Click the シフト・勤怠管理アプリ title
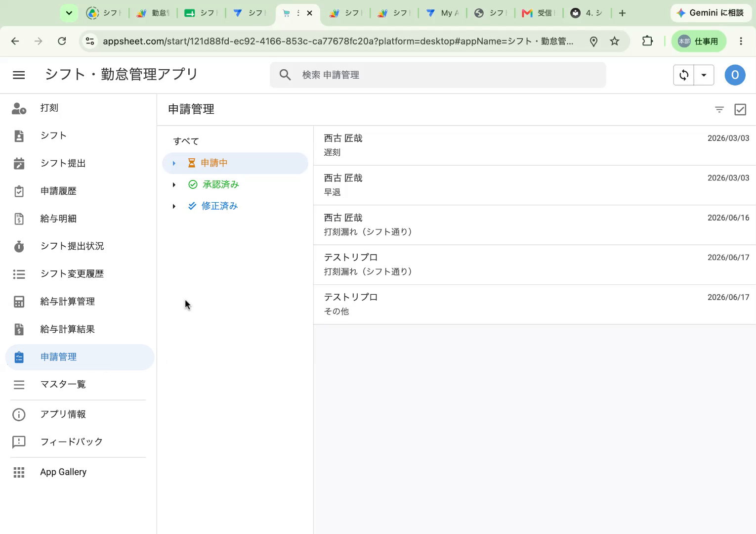The width and height of the screenshot is (756, 534). click(x=122, y=75)
